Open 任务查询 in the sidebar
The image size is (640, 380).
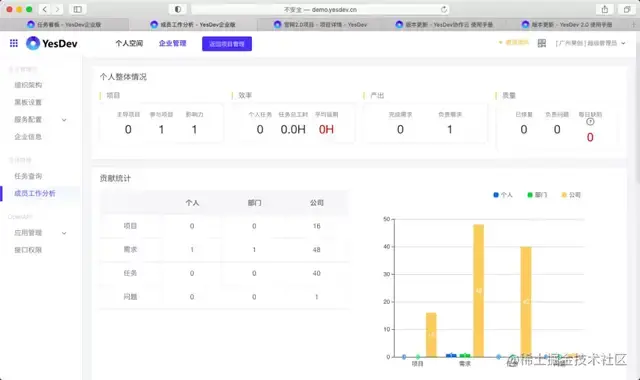point(28,176)
